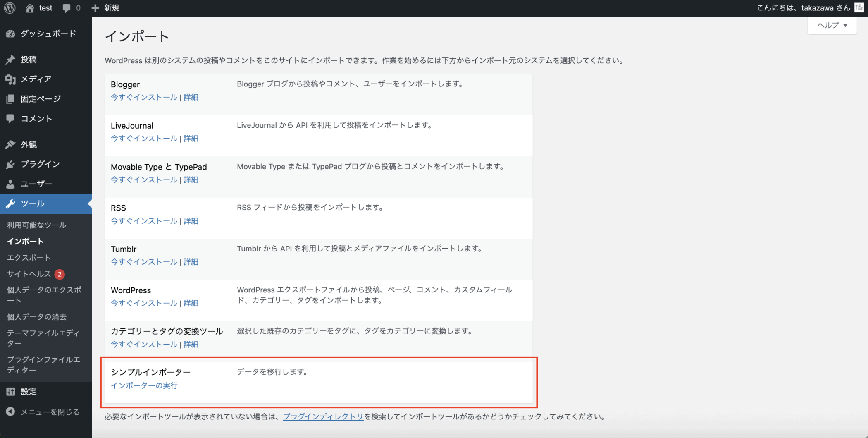Image resolution: width=868 pixels, height=438 pixels.
Task: Open the プラグイン menu icon
Action: tap(11, 164)
